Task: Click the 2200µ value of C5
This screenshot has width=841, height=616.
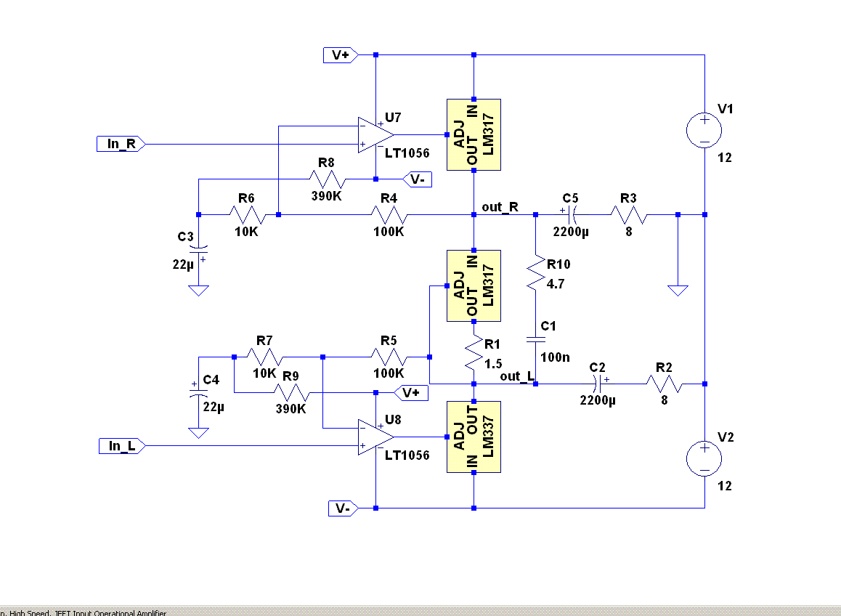Action: click(571, 232)
